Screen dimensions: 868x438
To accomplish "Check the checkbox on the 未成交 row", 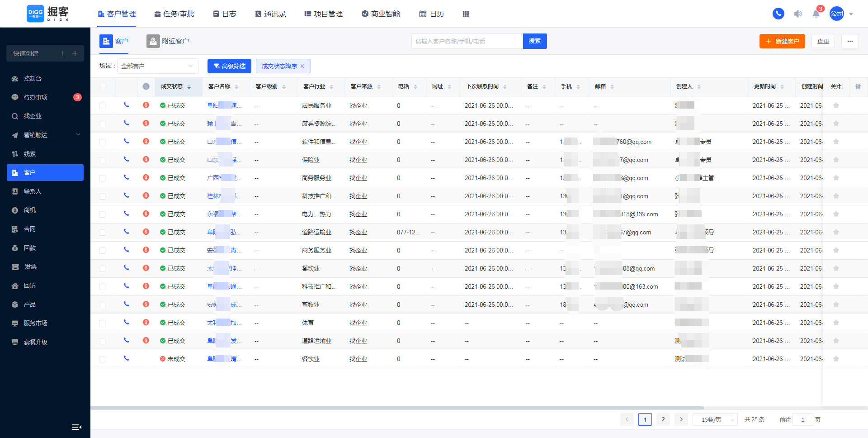I will coord(102,358).
